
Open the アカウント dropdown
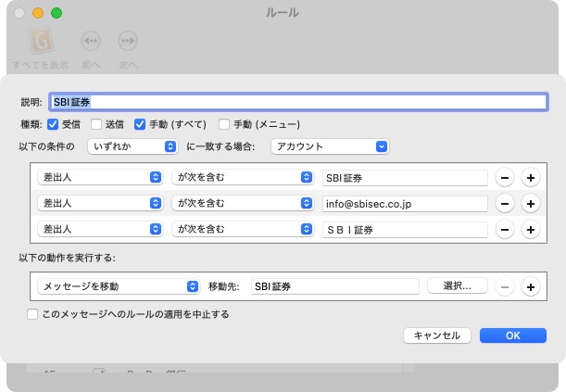click(x=330, y=146)
